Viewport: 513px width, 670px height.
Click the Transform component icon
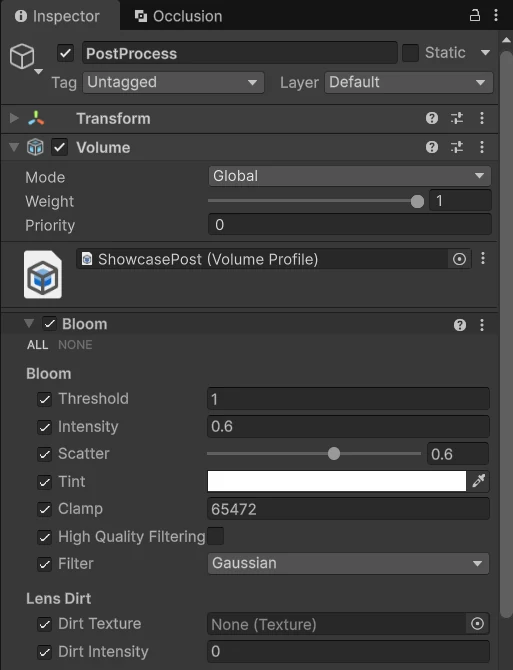click(36, 118)
